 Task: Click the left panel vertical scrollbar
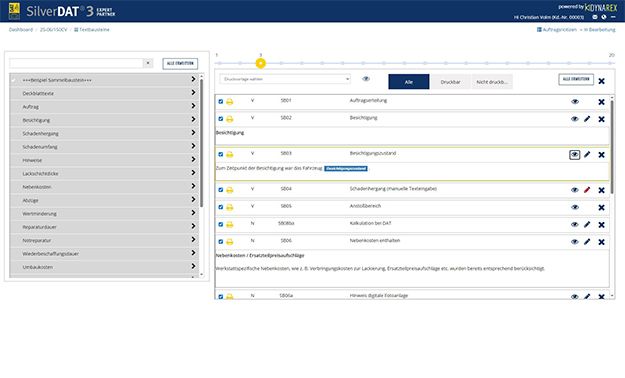pos(202,143)
